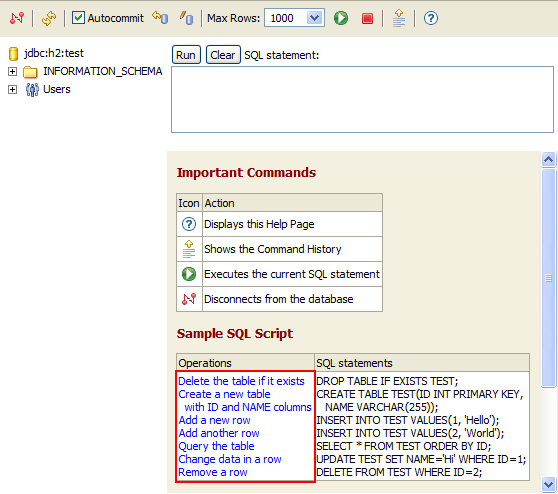This screenshot has height=494, width=558.
Task: Click the red Cancel statement icon
Action: coord(367,18)
